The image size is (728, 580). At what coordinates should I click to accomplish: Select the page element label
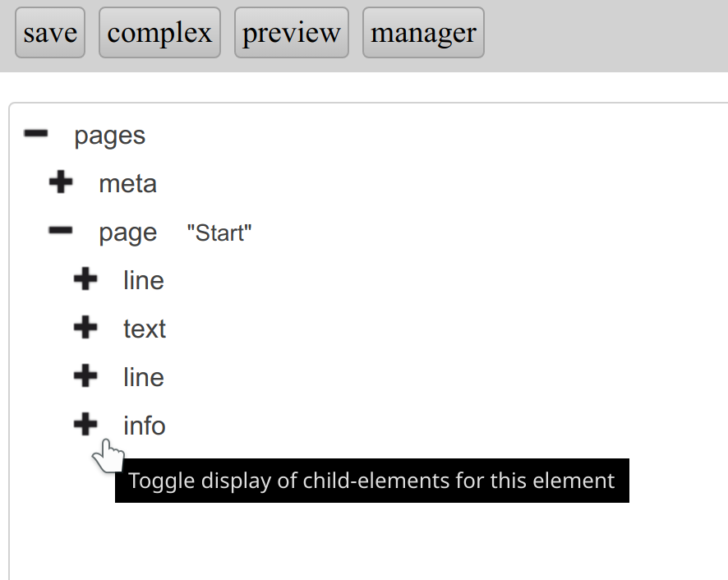tap(127, 233)
